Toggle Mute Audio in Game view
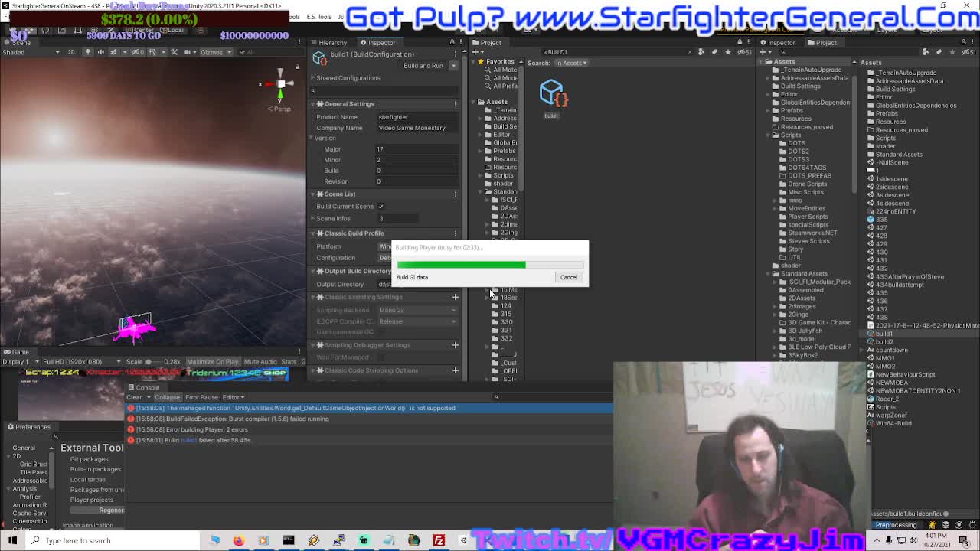Screen dimensions: 980x551 [x=260, y=362]
